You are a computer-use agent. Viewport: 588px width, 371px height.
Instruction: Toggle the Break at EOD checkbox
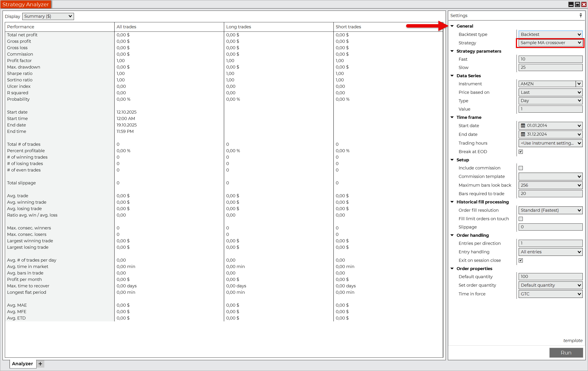pyautogui.click(x=521, y=152)
